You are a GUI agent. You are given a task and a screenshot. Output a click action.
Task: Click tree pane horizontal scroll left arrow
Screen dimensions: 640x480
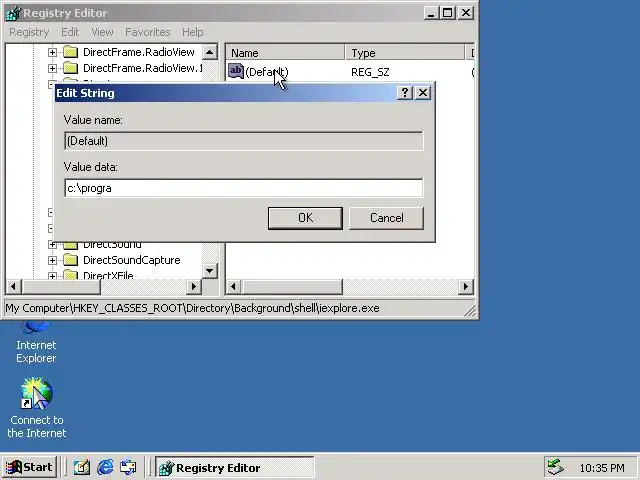[x=13, y=287]
